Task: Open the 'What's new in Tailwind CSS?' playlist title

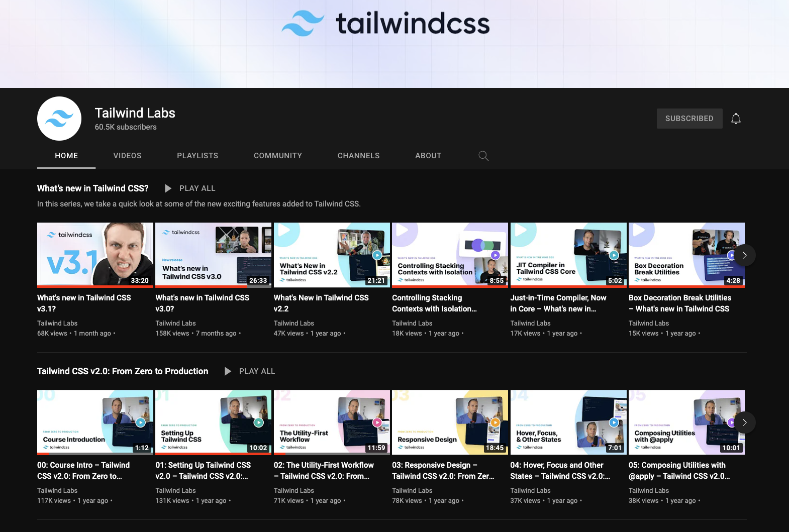Action: coord(93,188)
